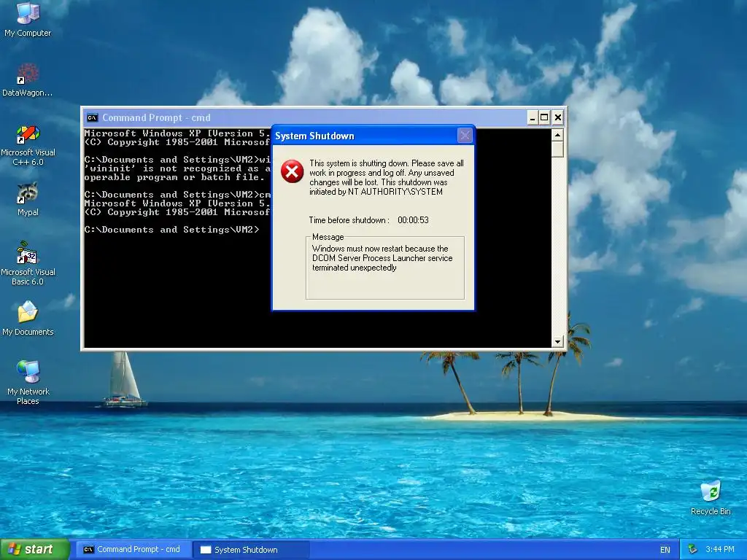747x560 pixels.
Task: Close the Command Prompt window
Action: click(x=558, y=117)
